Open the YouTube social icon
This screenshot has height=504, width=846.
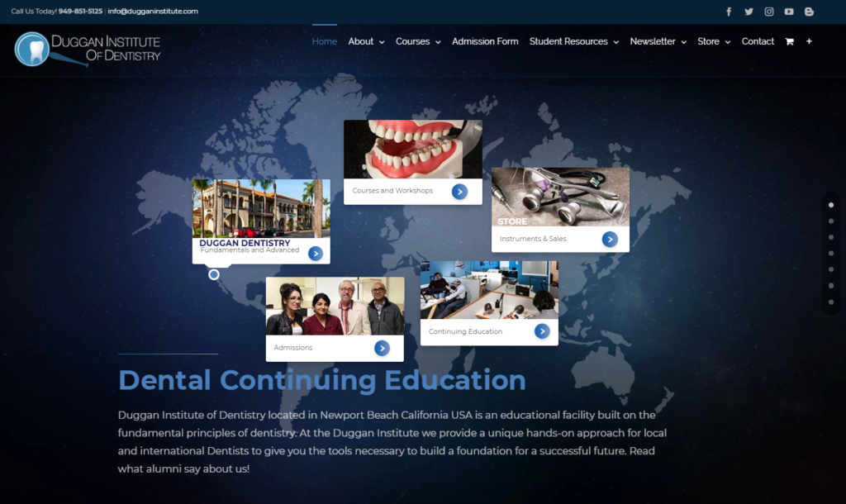789,12
